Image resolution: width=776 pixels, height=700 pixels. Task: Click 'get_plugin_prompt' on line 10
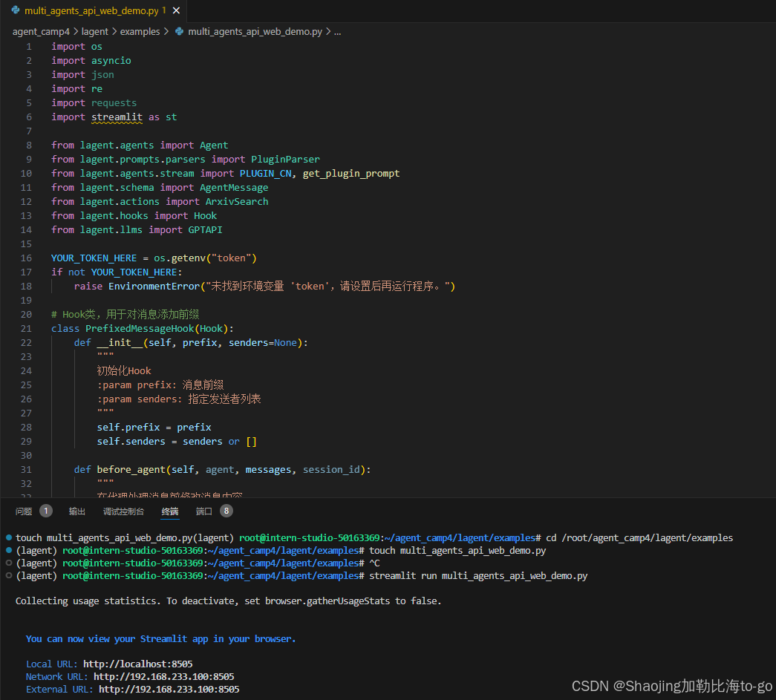[x=351, y=174]
